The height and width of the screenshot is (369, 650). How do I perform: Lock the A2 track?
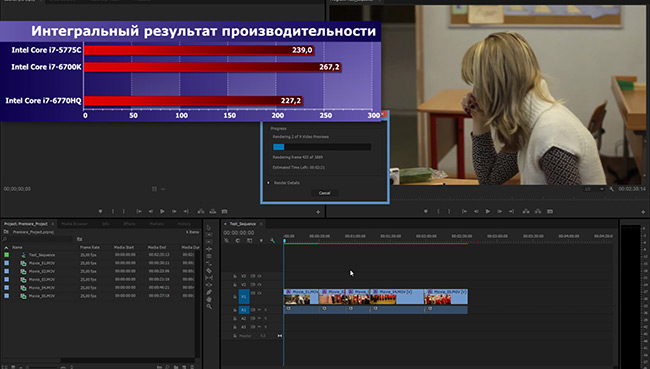235,318
